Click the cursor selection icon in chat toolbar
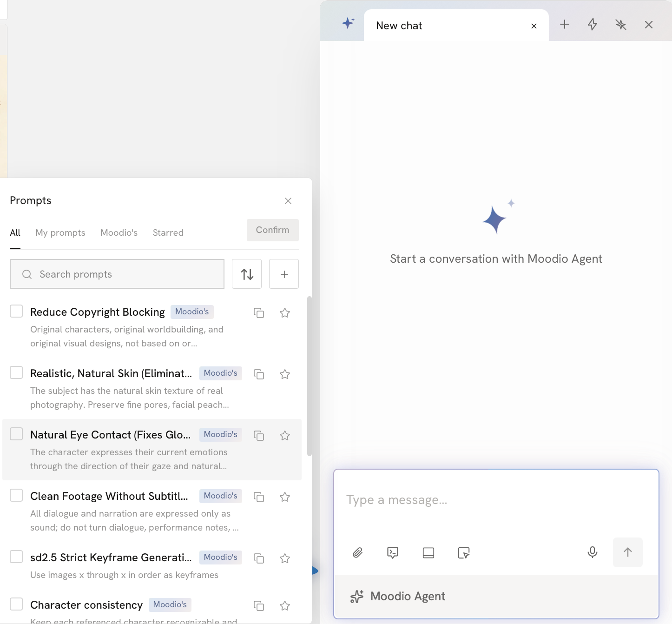Image resolution: width=672 pixels, height=624 pixels. click(464, 552)
